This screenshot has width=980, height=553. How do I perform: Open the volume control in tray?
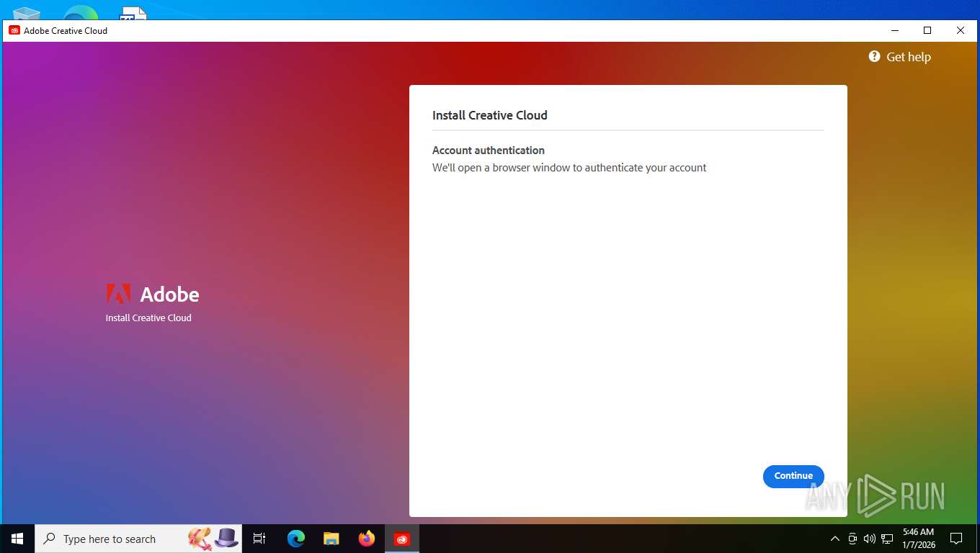point(870,539)
